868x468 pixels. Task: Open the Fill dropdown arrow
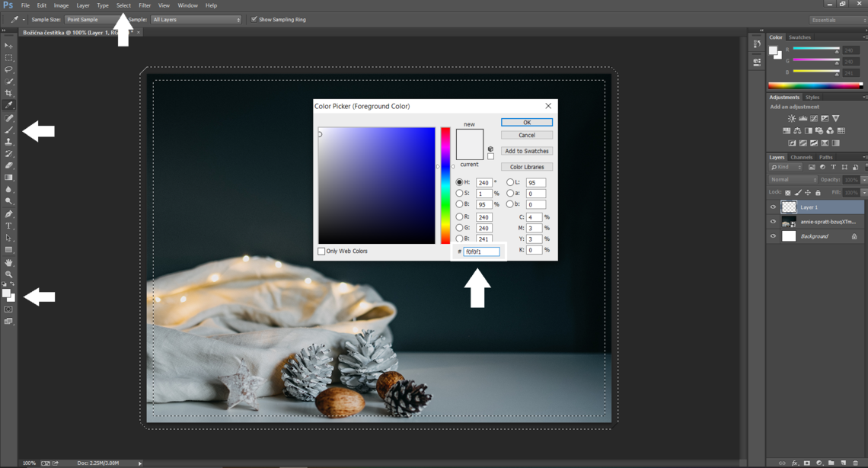[x=863, y=192]
